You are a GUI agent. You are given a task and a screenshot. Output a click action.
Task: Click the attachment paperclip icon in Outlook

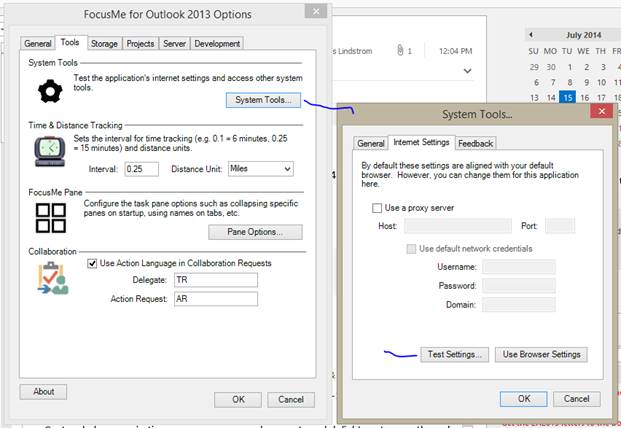(x=400, y=50)
